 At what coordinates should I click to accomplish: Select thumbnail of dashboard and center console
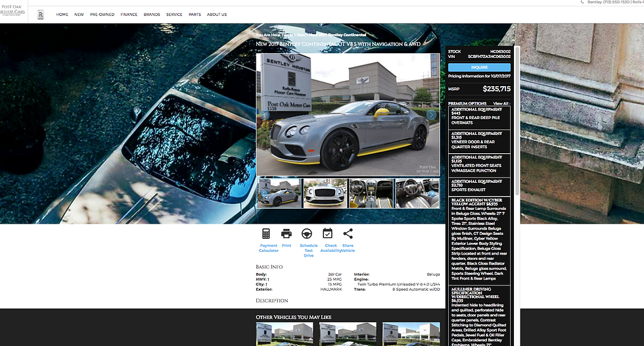371,193
